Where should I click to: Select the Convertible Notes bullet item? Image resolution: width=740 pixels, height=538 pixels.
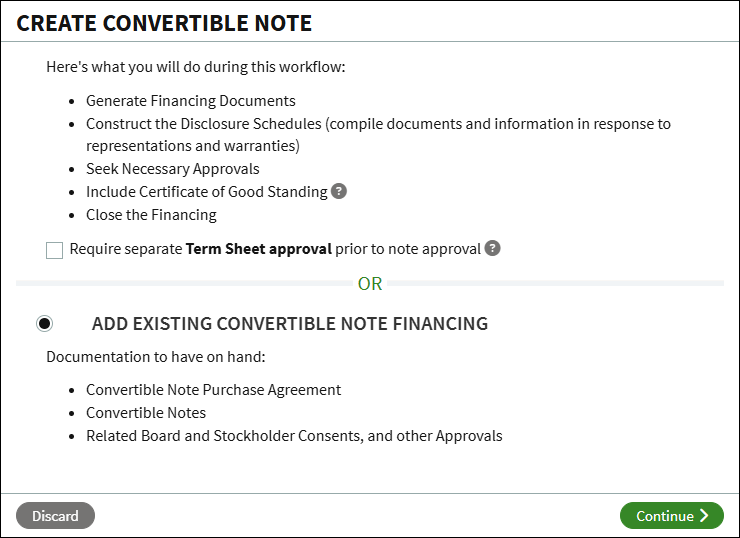coord(146,413)
